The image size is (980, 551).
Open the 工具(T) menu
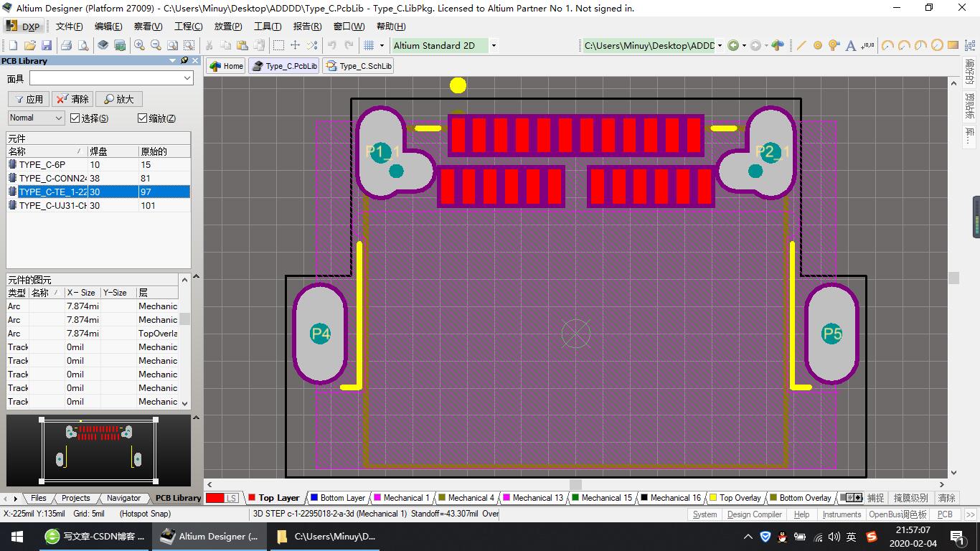[x=268, y=27]
